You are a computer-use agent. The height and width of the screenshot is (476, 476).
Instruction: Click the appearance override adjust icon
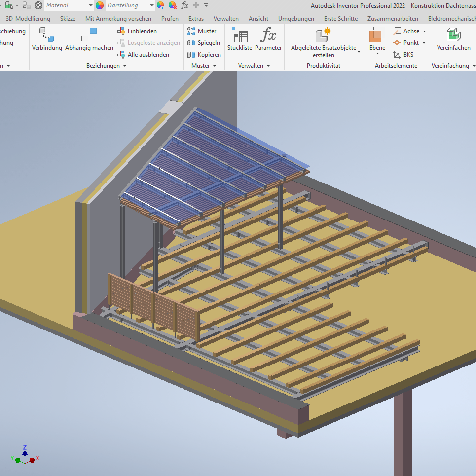tap(161, 5)
